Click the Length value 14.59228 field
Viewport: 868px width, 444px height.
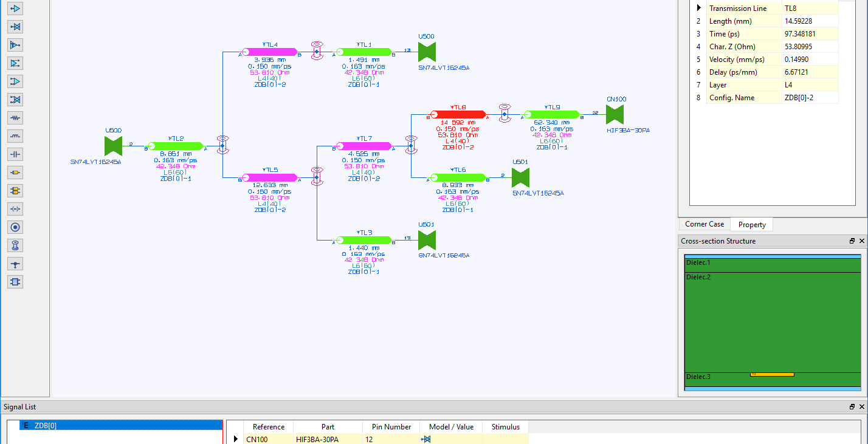(x=811, y=21)
